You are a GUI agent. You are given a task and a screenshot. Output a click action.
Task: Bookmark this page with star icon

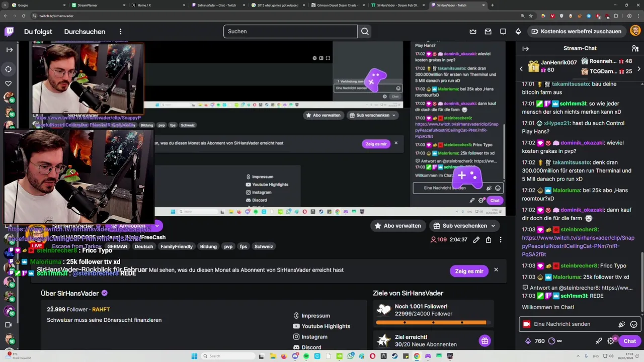(x=531, y=16)
